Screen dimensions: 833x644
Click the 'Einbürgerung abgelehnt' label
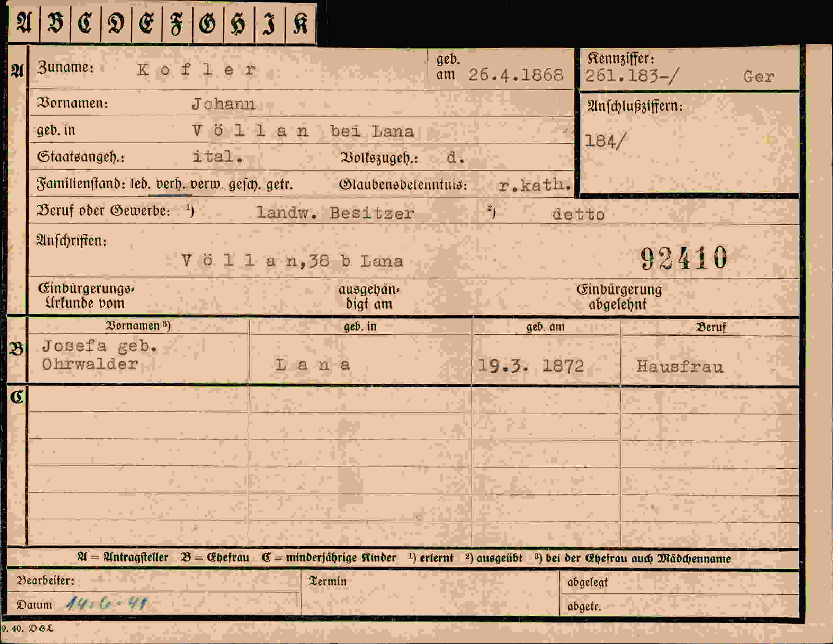619,297
